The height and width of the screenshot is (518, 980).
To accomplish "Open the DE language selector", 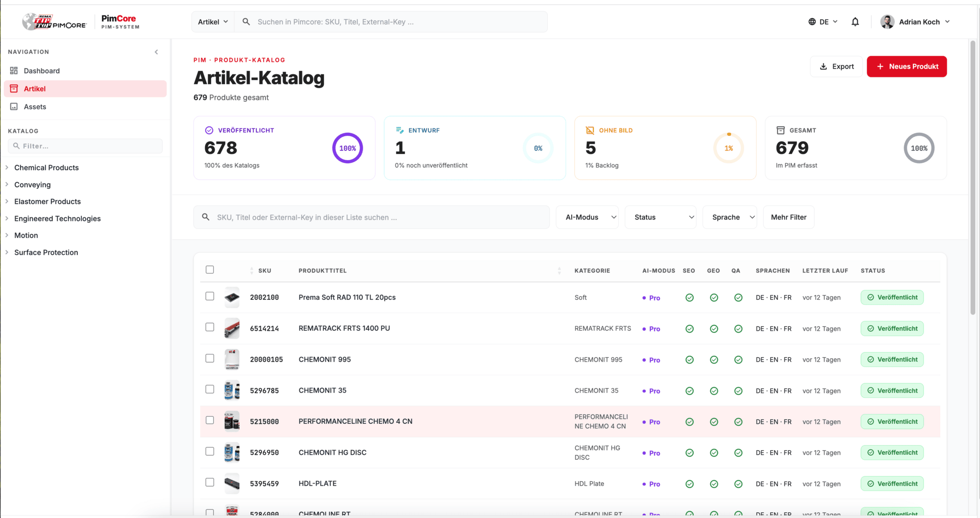I will click(x=823, y=22).
